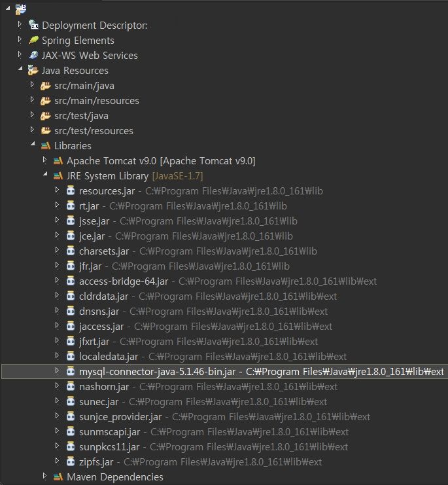This screenshot has height=485, width=448.
Task: Click the src/test/java folder icon
Action: coord(45,116)
